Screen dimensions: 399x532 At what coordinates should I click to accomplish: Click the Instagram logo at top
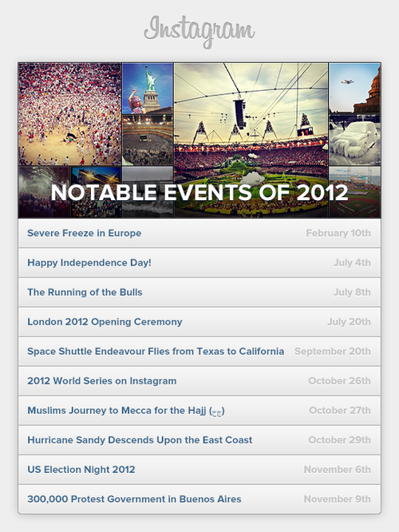click(199, 32)
